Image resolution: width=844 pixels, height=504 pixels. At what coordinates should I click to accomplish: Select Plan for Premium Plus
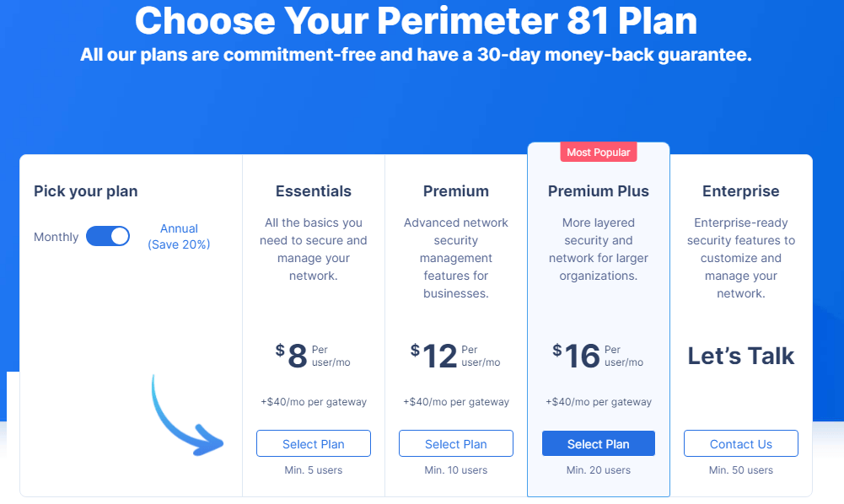click(x=598, y=442)
